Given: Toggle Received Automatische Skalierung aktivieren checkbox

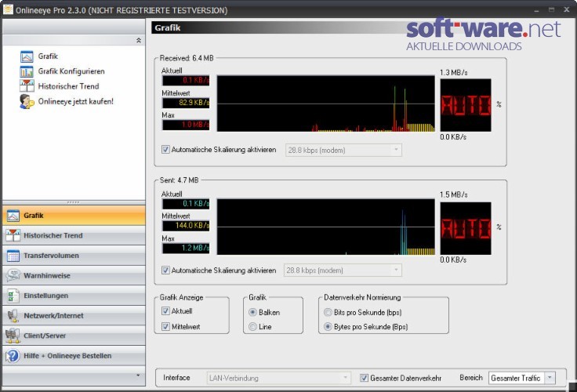Looking at the screenshot, I should [x=165, y=150].
